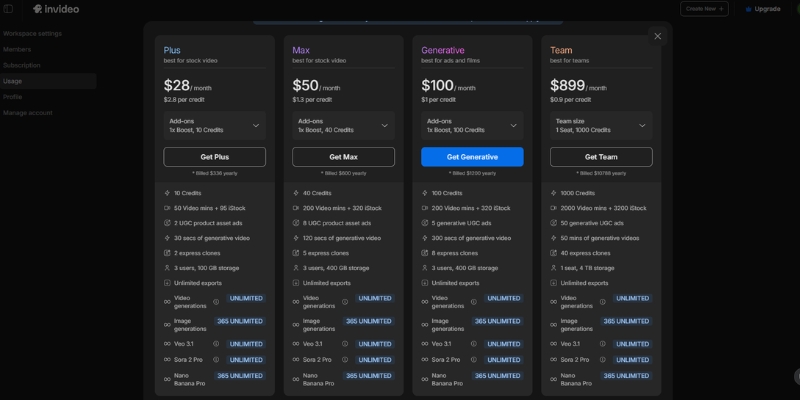Open the Subscription section
This screenshot has height=400, width=800.
21,65
